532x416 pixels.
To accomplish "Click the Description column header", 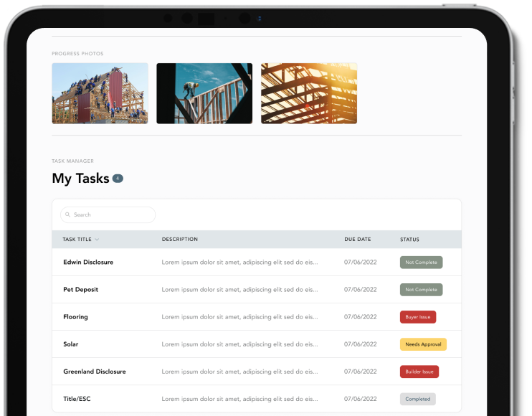I will pos(180,240).
